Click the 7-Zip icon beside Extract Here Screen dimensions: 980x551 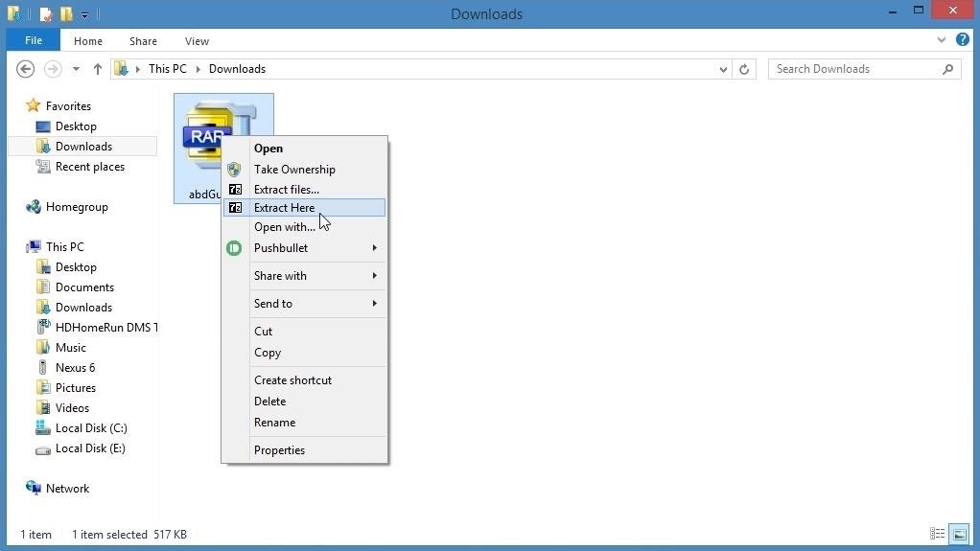click(235, 207)
